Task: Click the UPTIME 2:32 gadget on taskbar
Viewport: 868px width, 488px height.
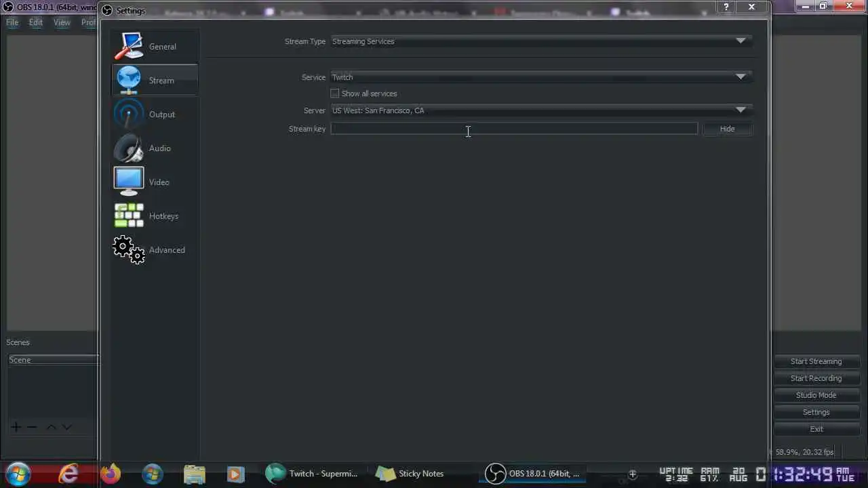Action: (x=675, y=474)
